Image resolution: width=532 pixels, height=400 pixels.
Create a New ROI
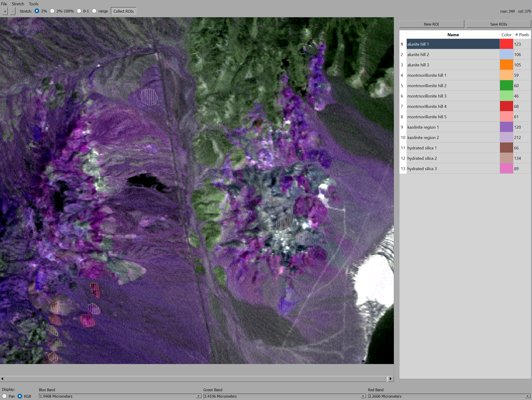431,24
